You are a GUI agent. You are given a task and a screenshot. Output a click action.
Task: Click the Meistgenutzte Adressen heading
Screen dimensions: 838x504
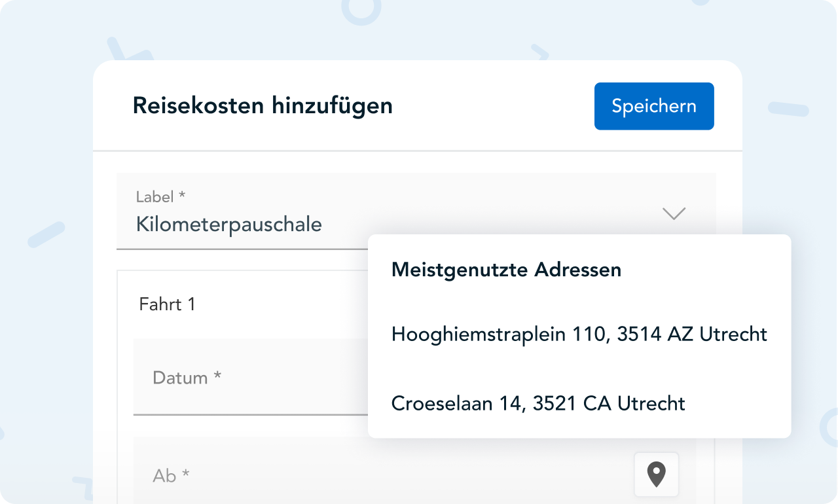(506, 270)
